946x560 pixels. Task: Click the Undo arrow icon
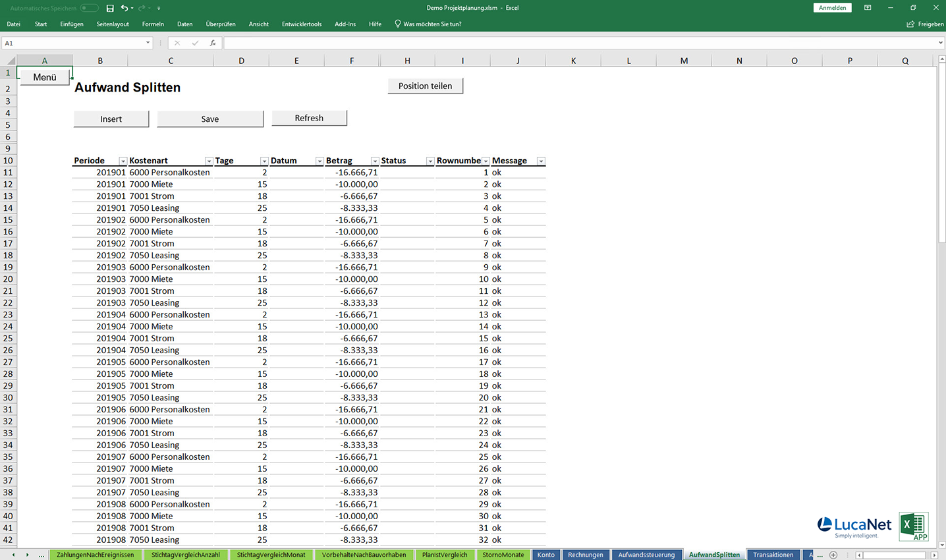[124, 8]
